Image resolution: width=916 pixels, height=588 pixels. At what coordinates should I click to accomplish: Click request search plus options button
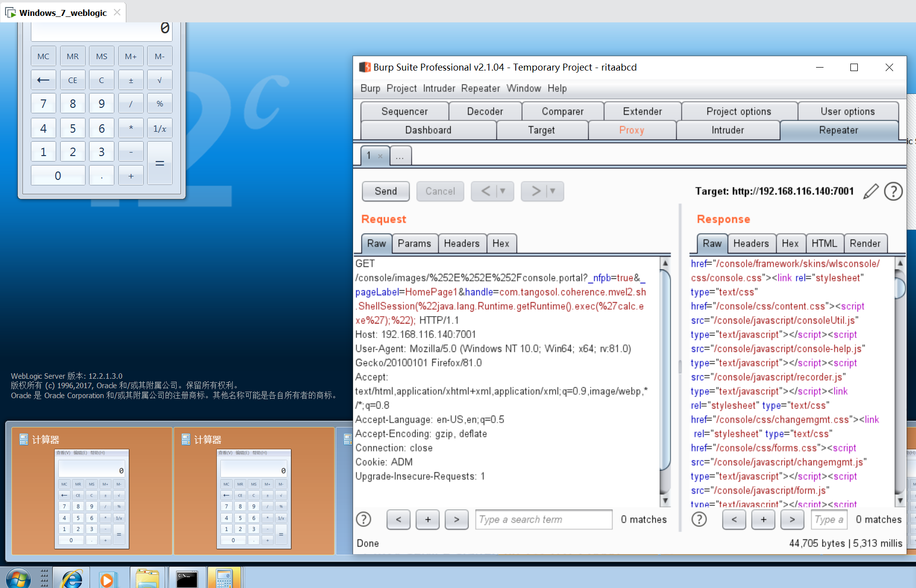pyautogui.click(x=428, y=519)
